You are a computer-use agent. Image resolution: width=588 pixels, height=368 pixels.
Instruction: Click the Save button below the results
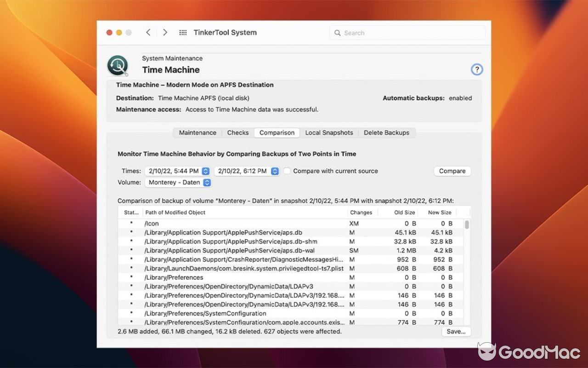[x=456, y=331]
